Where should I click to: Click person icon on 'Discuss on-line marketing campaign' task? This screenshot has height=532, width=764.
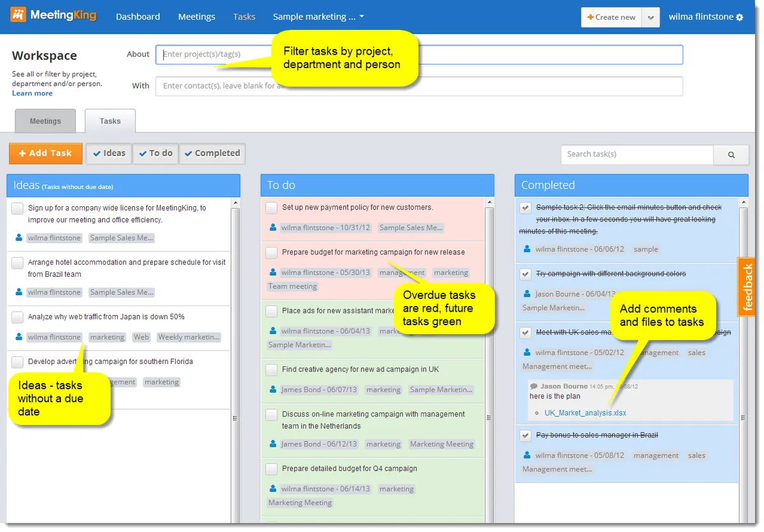coord(273,444)
